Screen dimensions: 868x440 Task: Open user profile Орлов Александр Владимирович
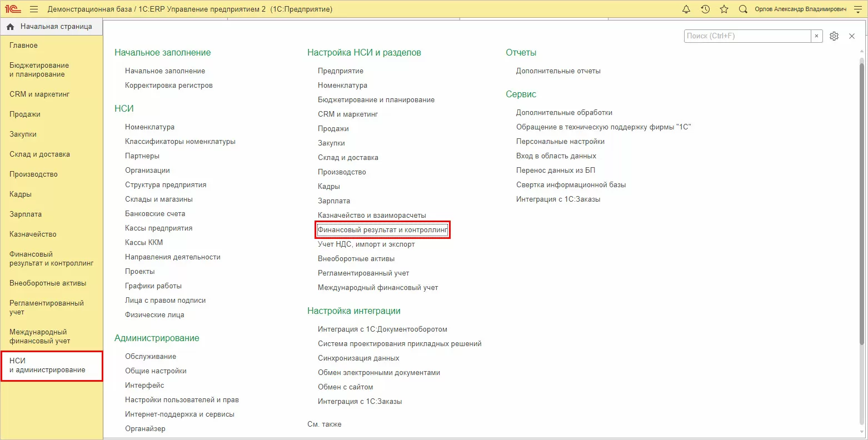(x=800, y=9)
